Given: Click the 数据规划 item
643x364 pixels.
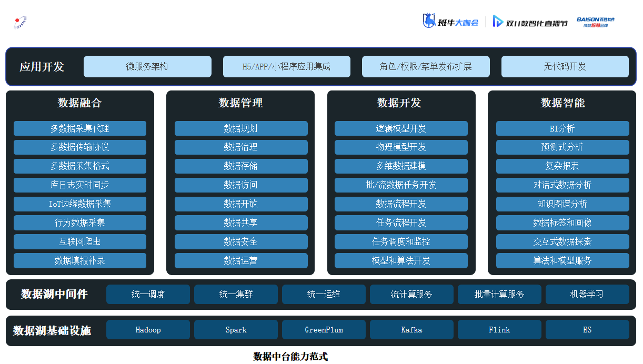Looking at the screenshot, I should point(241,128).
